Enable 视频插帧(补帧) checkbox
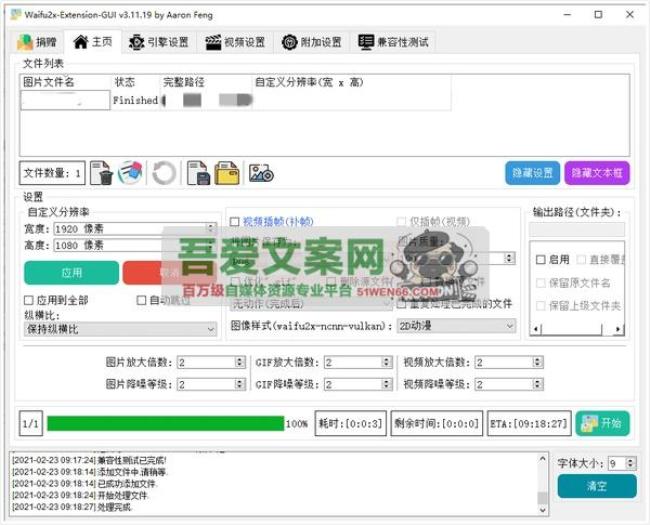The image size is (650, 525). tap(235, 221)
